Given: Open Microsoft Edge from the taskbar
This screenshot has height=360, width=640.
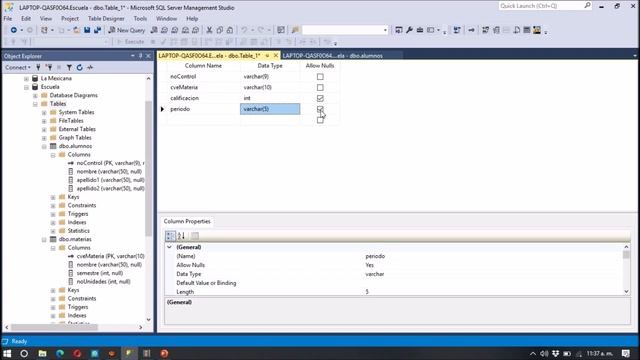Looking at the screenshot, I should point(60,353).
